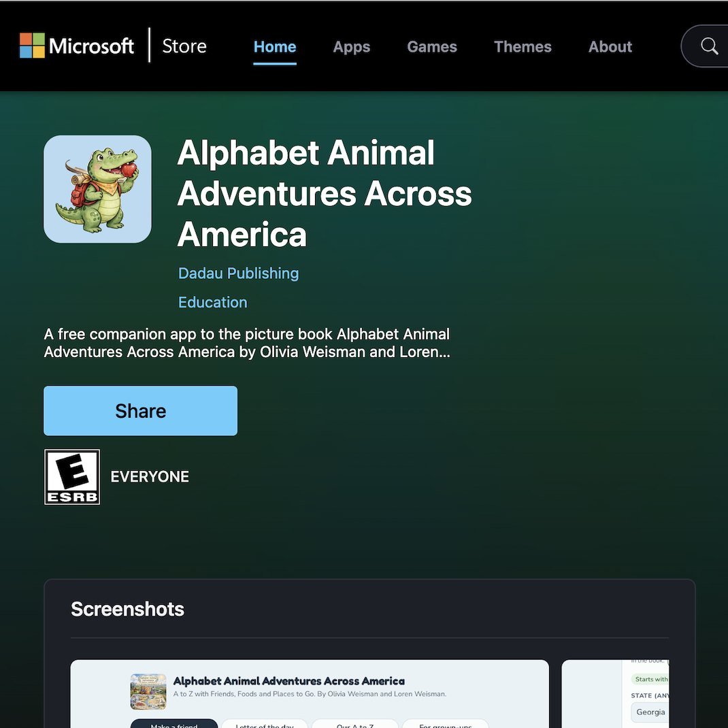Open the second screenshot showing Georgia

[x=615, y=694]
